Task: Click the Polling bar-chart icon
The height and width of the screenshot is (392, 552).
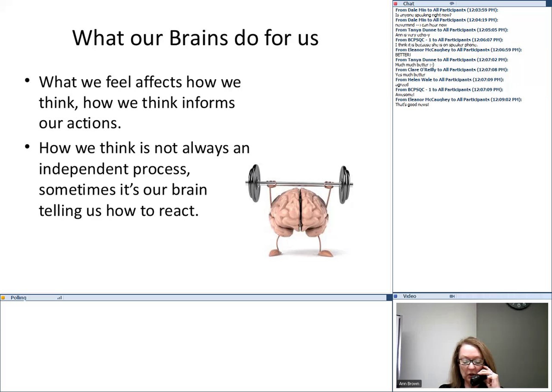Action: [59, 298]
